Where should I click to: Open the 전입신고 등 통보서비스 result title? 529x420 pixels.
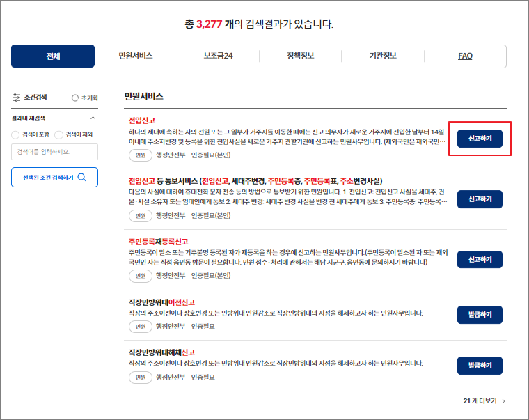255,181
